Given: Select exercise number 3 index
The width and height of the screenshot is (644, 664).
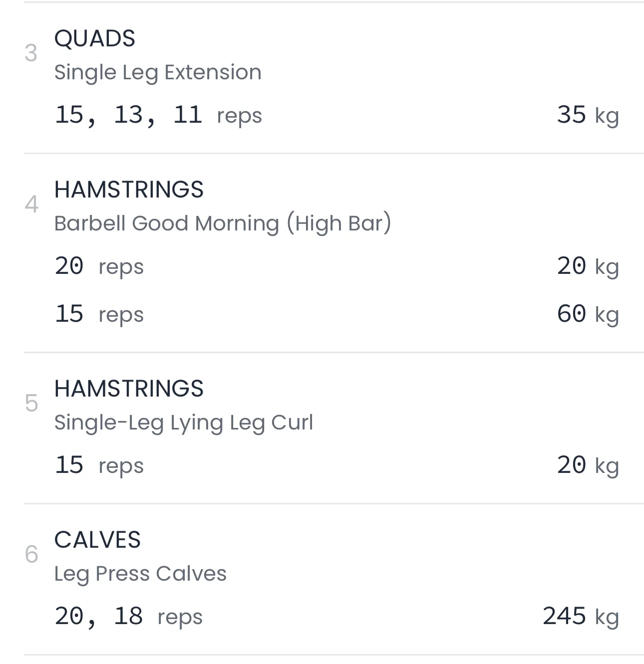Looking at the screenshot, I should pyautogui.click(x=31, y=53).
